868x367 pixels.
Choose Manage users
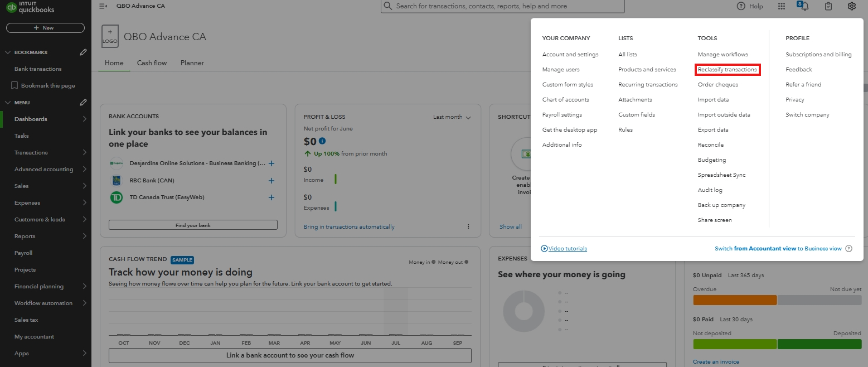(x=561, y=70)
